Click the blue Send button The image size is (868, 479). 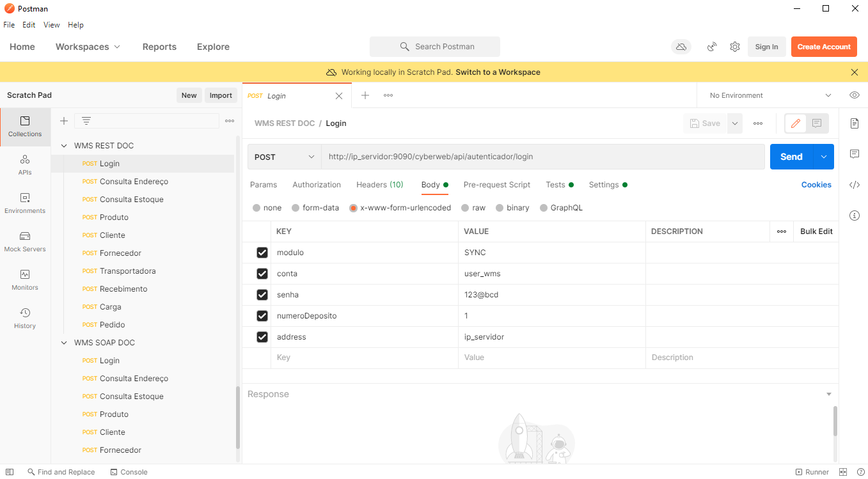pyautogui.click(x=791, y=157)
